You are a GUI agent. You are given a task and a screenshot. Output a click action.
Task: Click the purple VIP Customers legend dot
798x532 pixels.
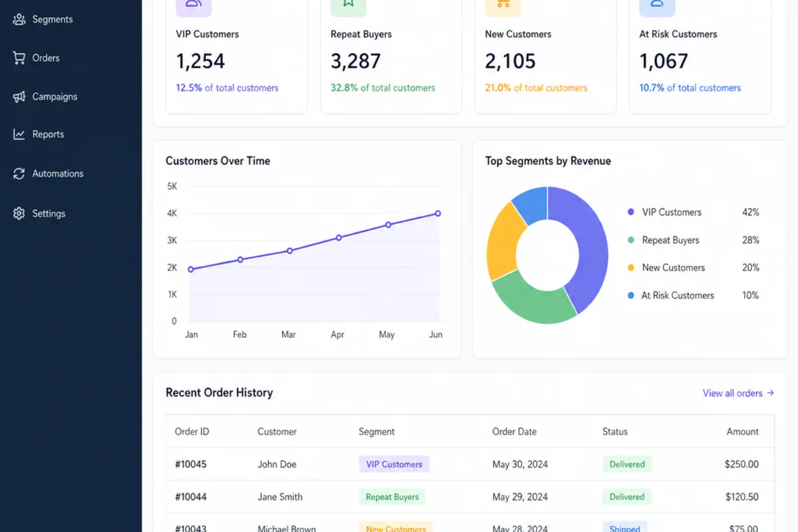click(x=630, y=212)
